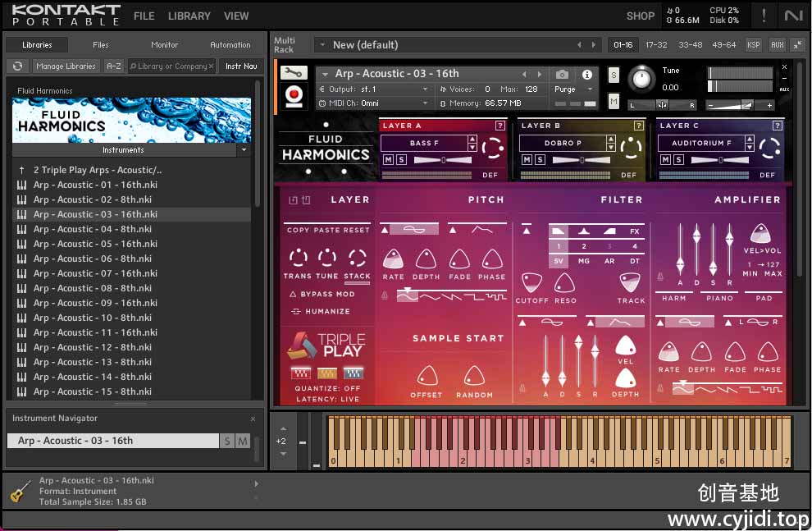Image resolution: width=812 pixels, height=531 pixels.
Task: Click the sample start OFFSET knob
Action: pos(427,376)
